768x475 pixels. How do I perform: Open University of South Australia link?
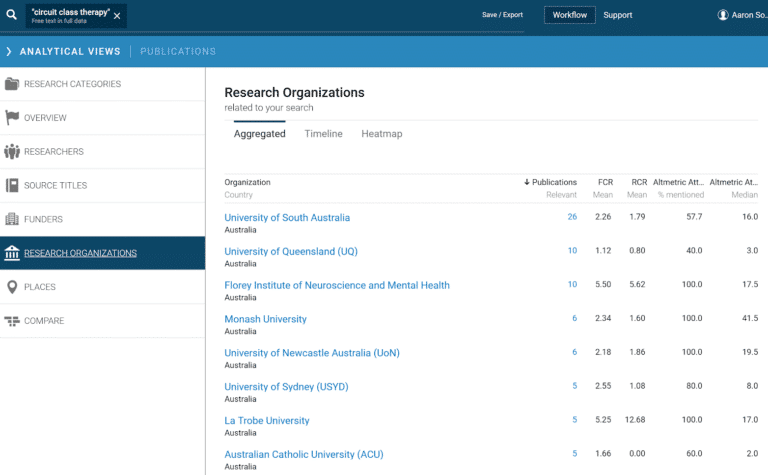coord(287,217)
